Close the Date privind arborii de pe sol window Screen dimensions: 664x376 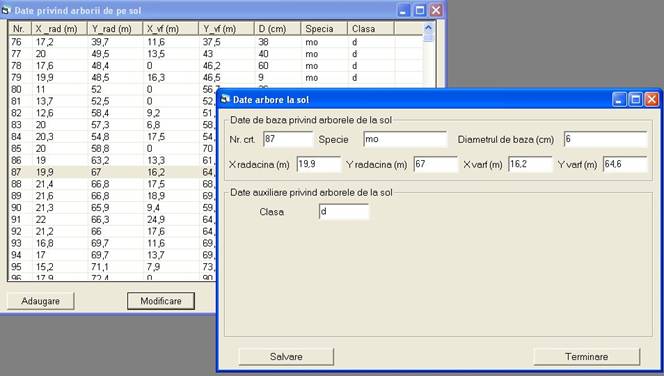click(x=436, y=10)
